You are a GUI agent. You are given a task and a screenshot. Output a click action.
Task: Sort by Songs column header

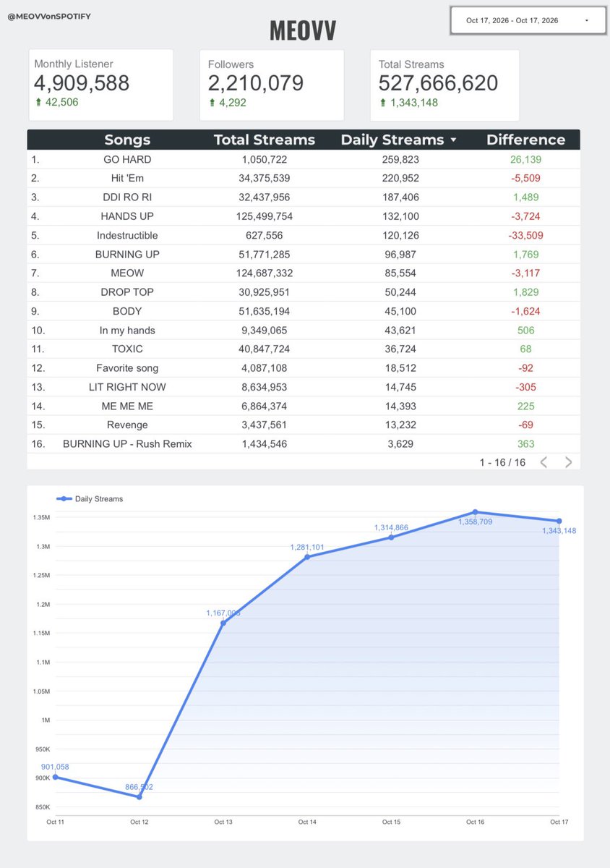[127, 140]
